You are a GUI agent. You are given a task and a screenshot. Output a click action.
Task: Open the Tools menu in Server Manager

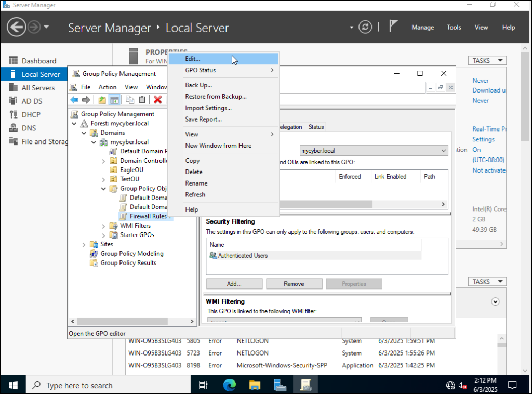[454, 28]
